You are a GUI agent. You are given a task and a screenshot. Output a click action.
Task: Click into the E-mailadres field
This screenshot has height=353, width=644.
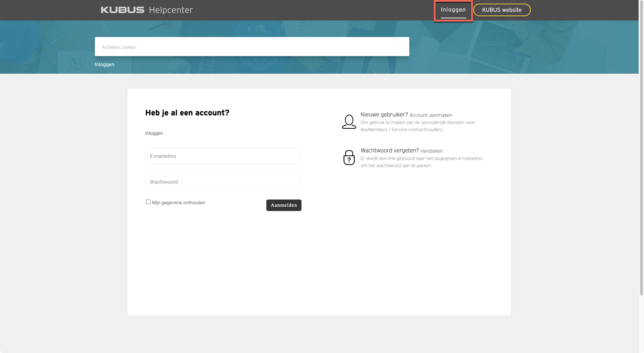coord(223,156)
